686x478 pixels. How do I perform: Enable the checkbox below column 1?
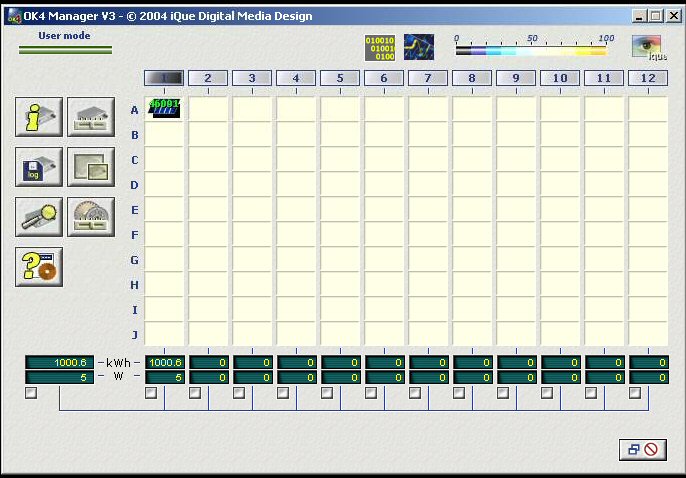(151, 394)
